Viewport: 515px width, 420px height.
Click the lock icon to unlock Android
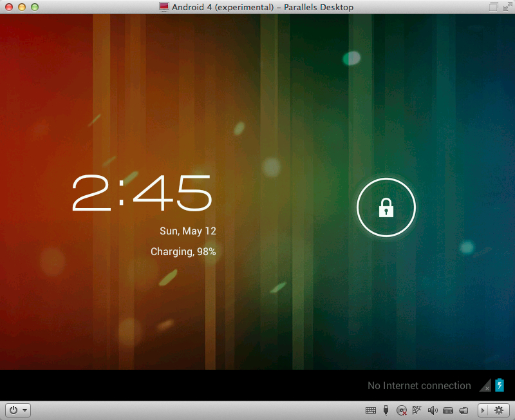386,207
